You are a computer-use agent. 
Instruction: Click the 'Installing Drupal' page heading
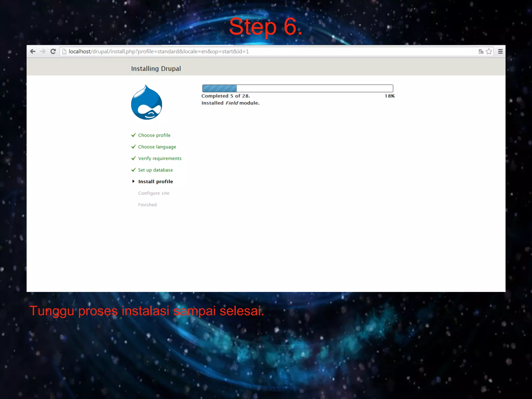(156, 69)
